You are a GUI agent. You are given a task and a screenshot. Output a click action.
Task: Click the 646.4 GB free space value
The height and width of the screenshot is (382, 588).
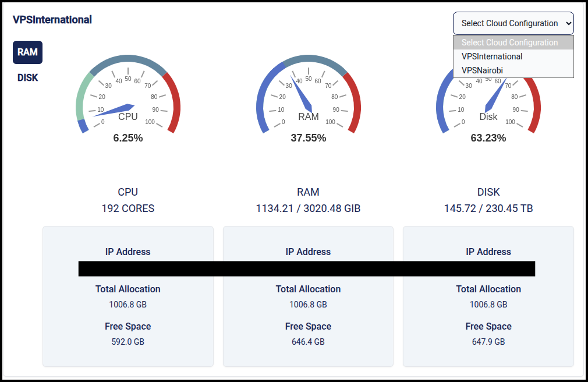308,342
